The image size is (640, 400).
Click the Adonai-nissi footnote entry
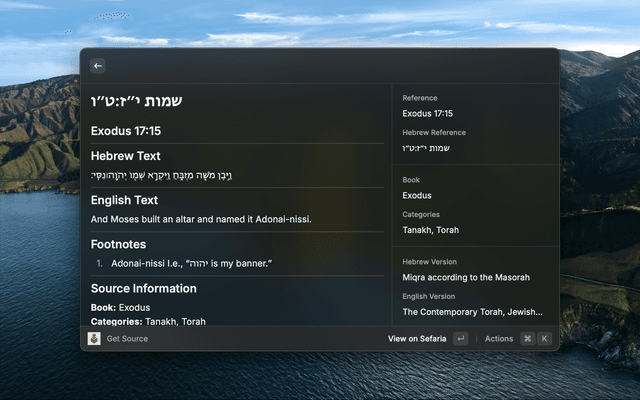click(192, 263)
